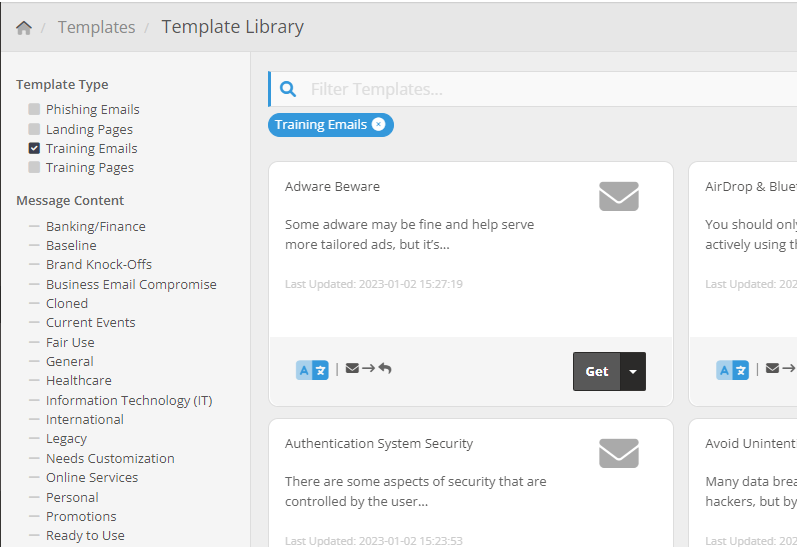Image resolution: width=797 pixels, height=547 pixels.
Task: Select Needs Customization filter
Action: 110,459
